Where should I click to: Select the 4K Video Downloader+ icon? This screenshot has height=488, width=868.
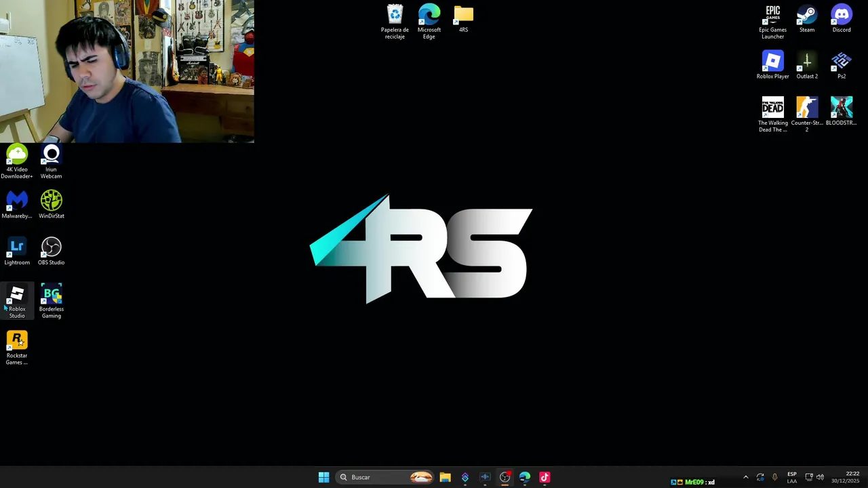click(x=17, y=161)
